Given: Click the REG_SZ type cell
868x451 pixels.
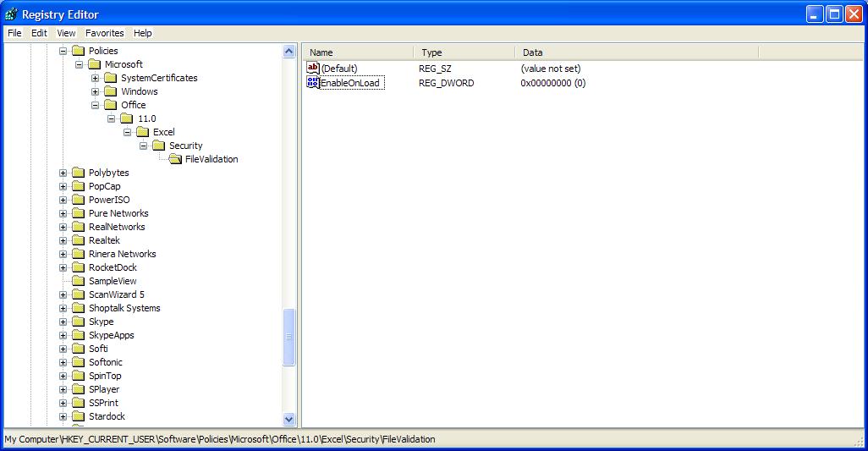Looking at the screenshot, I should click(x=435, y=69).
